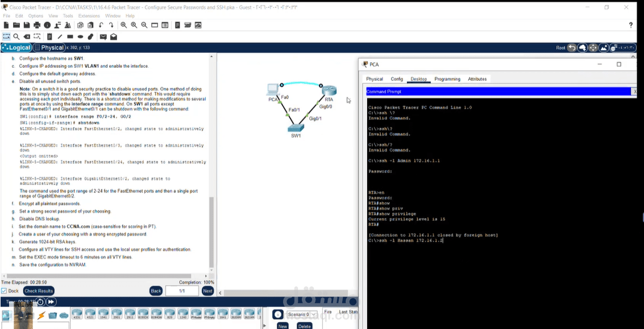The width and height of the screenshot is (644, 329).
Task: Pick the 1941 router from device list
Action: pyautogui.click(x=103, y=314)
